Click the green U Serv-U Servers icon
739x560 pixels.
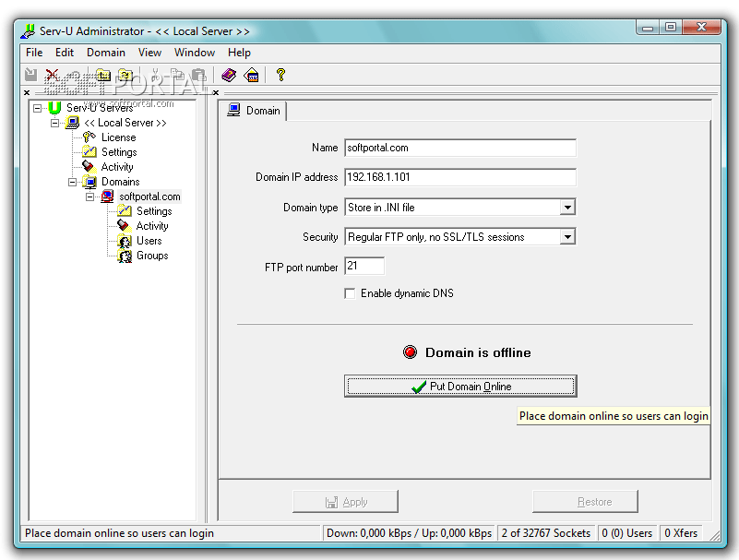pos(54,108)
